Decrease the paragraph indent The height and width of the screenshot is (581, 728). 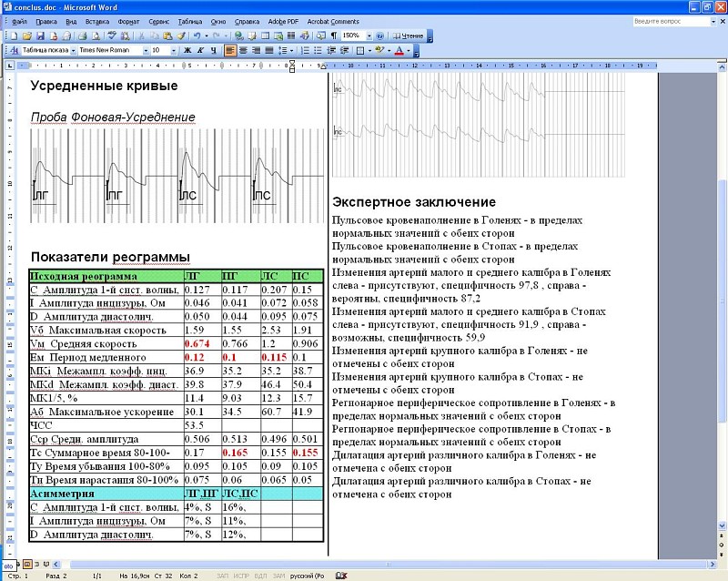point(331,50)
